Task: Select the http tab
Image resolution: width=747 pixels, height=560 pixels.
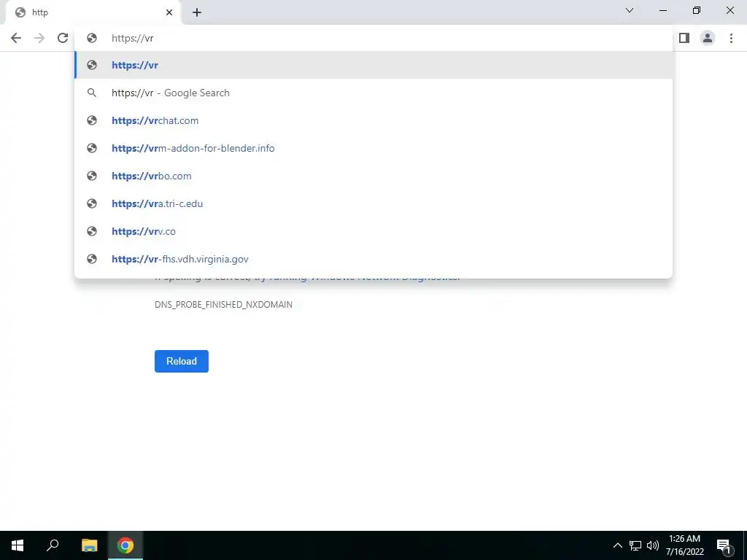Action: click(93, 12)
